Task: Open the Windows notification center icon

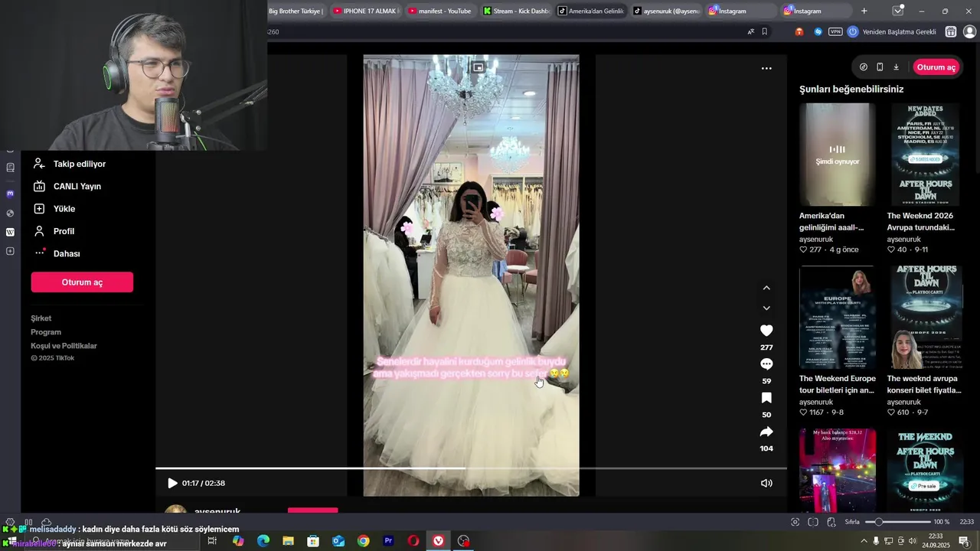Action: [964, 541]
